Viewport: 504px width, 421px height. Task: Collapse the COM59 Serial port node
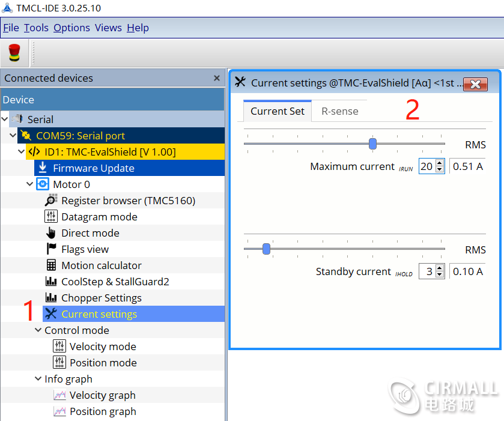tap(14, 136)
